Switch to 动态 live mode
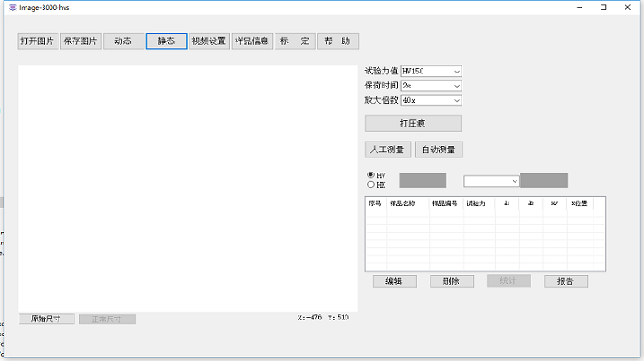The height and width of the screenshot is (361, 644). [x=123, y=41]
